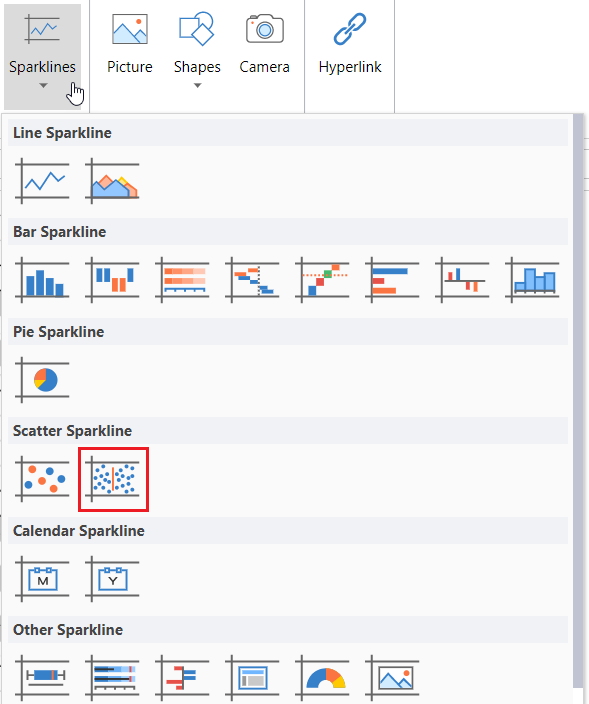Open the Sparklines dropdown button
This screenshot has height=704, width=589.
(43, 57)
